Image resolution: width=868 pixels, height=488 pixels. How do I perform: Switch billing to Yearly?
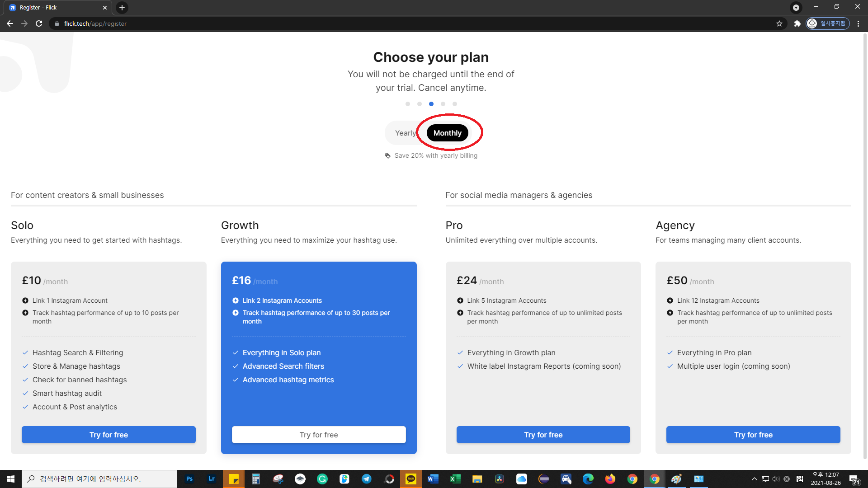point(405,133)
